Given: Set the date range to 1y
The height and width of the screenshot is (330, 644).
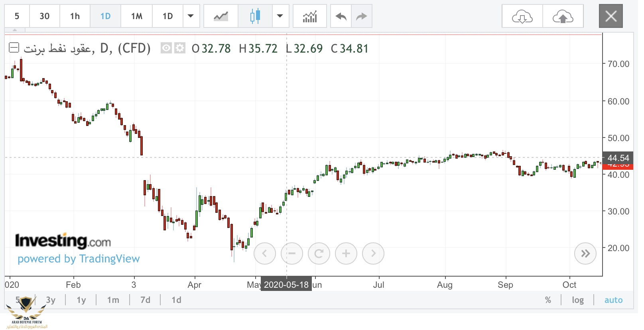Looking at the screenshot, I should [81, 300].
